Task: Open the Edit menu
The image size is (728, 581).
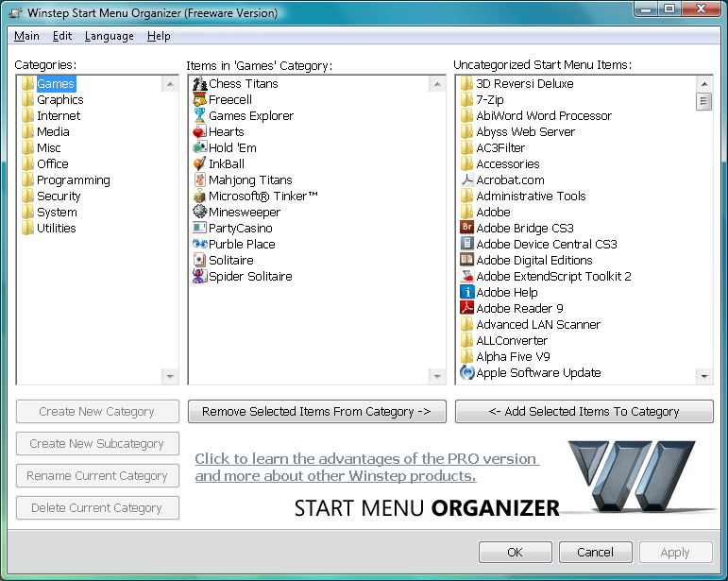Action: pos(61,36)
